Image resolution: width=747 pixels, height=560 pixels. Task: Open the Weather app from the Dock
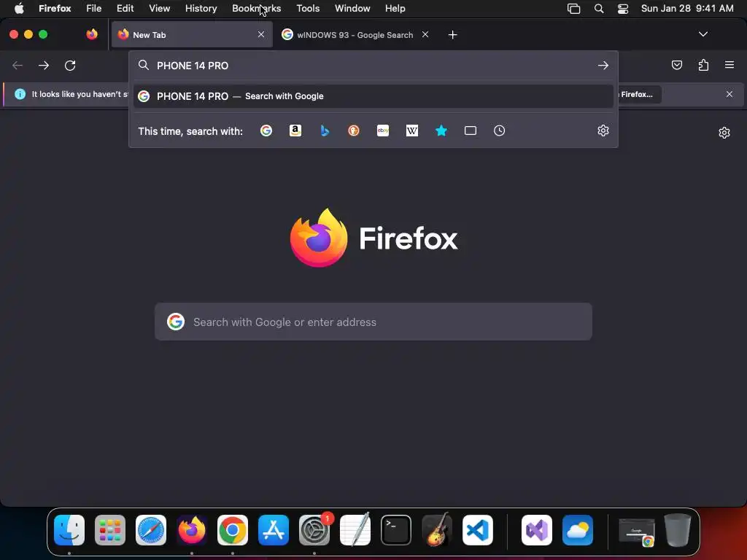pos(578,530)
